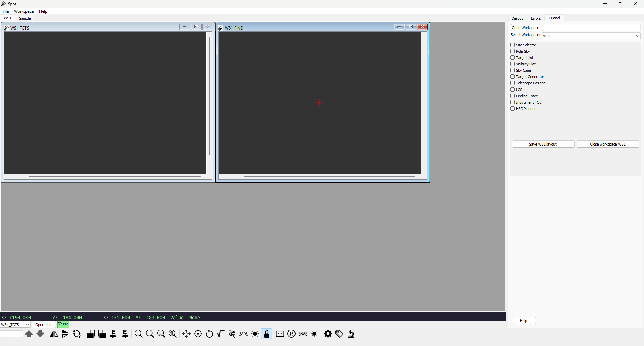Click the square root distribution icon
The width and height of the screenshot is (644, 346).
[221, 334]
